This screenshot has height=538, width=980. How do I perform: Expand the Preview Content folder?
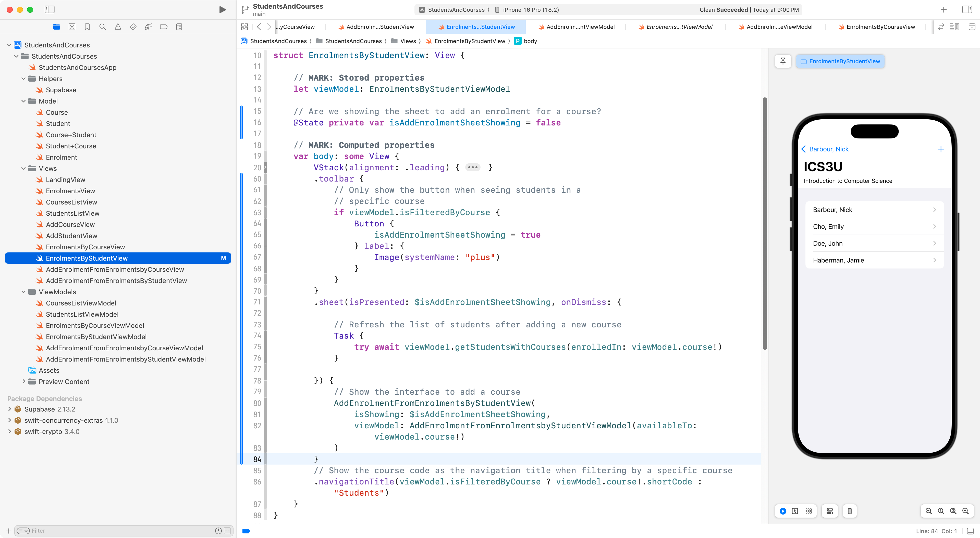(23, 381)
